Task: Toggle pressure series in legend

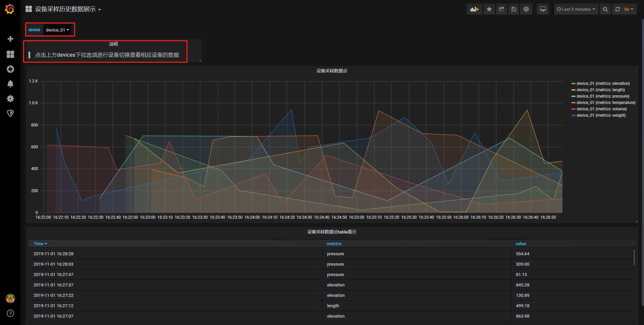Action: (603, 96)
